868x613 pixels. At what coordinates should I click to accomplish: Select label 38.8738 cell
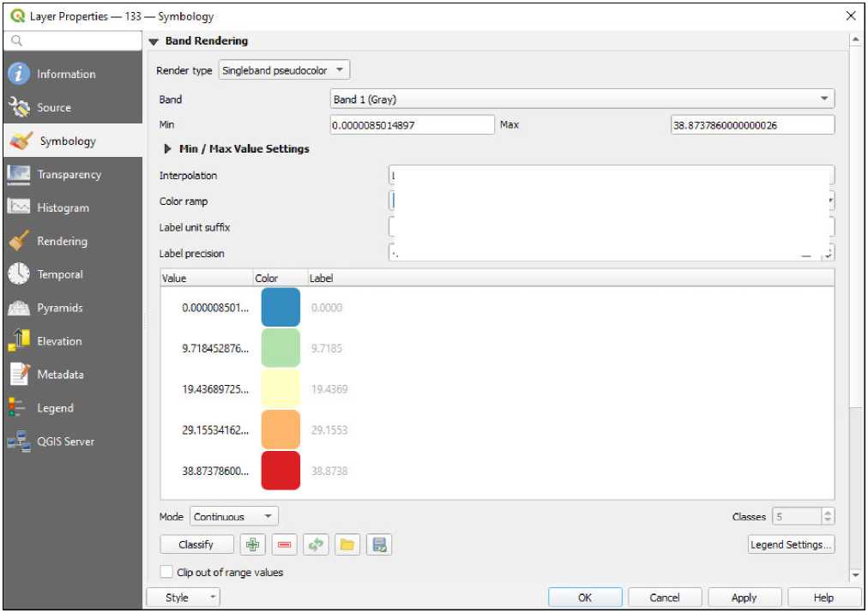329,472
